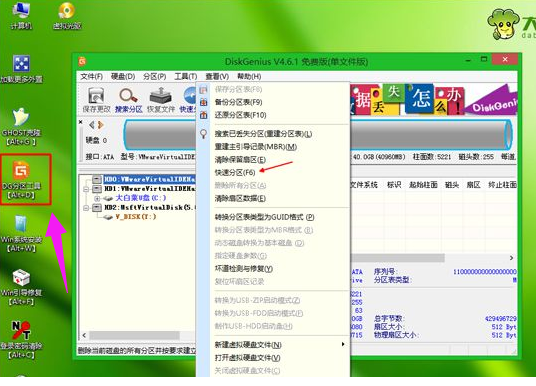Open the 文件(F) menu

click(x=92, y=77)
